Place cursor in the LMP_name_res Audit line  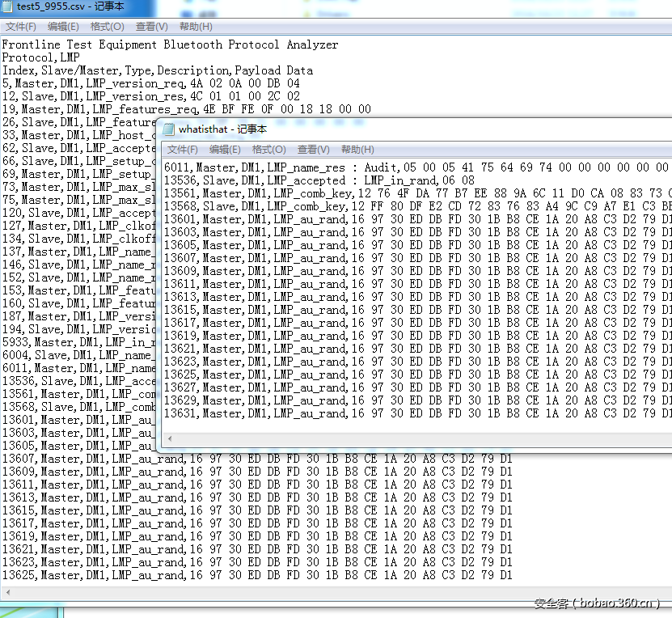tap(323, 167)
